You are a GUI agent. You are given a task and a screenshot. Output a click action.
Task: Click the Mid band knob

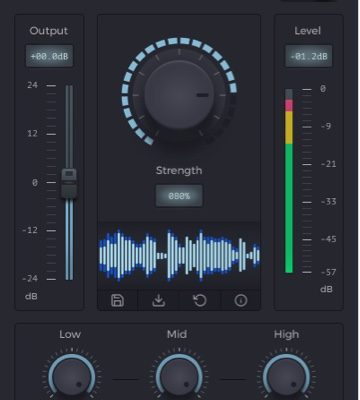179,378
